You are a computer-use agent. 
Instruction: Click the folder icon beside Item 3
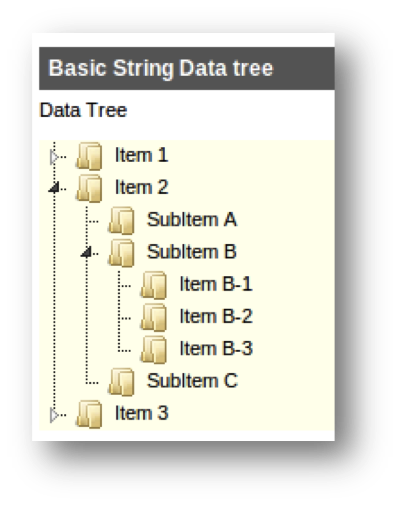click(89, 414)
